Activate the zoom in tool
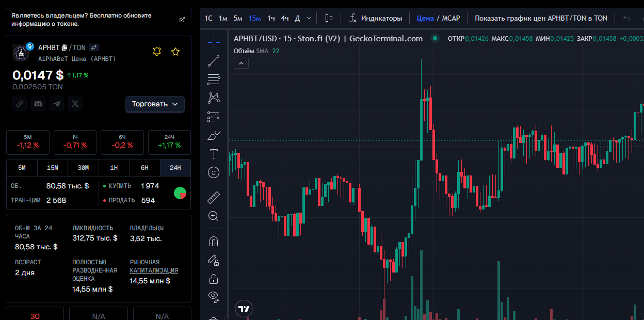The width and height of the screenshot is (644, 320). coord(214,216)
